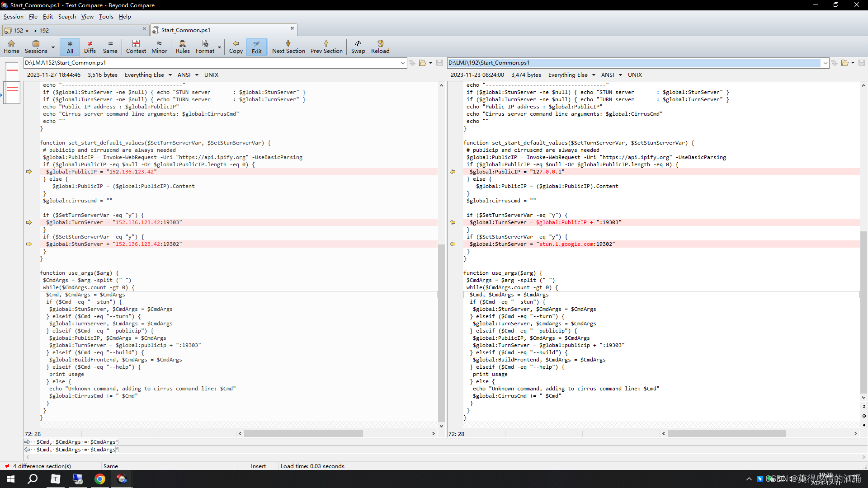Toggle the Edit mode button
868x488 pixels.
(x=256, y=47)
